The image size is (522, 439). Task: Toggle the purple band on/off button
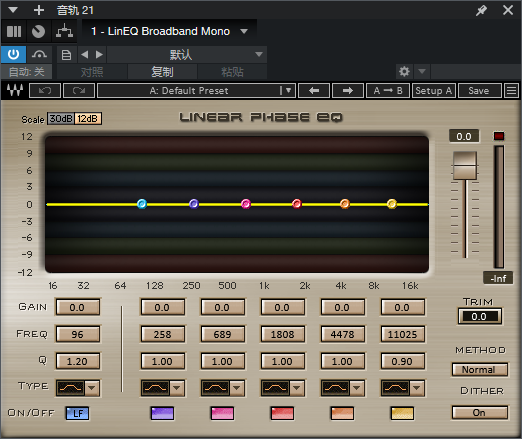pyautogui.click(x=162, y=413)
